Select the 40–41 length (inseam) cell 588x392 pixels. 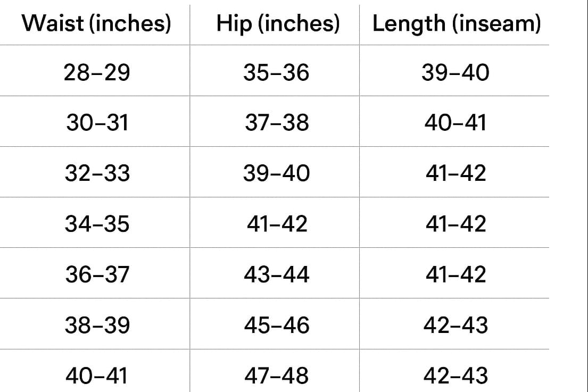point(456,123)
